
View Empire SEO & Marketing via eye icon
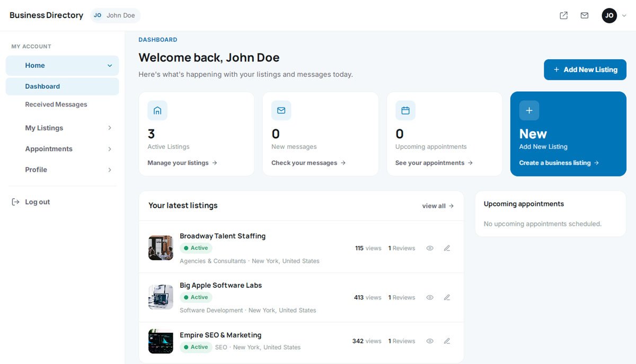430,341
